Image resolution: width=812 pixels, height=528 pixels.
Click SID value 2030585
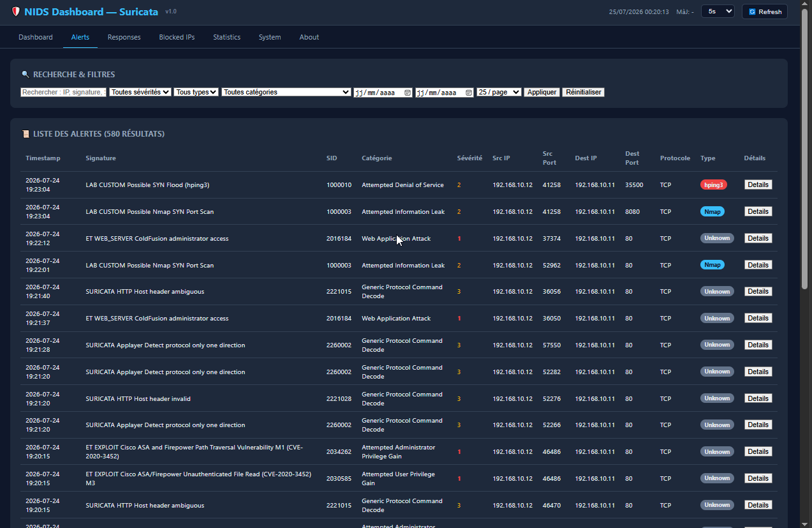click(339, 478)
